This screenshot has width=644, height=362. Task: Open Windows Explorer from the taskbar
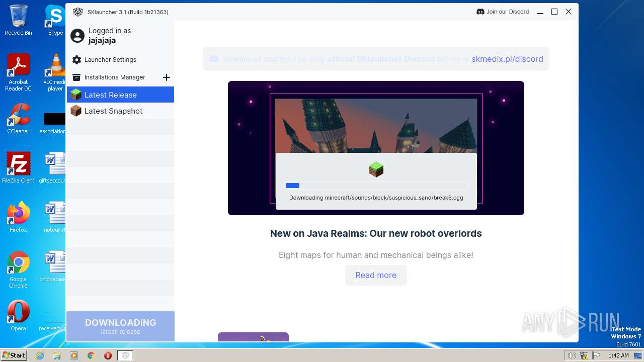tap(57, 355)
